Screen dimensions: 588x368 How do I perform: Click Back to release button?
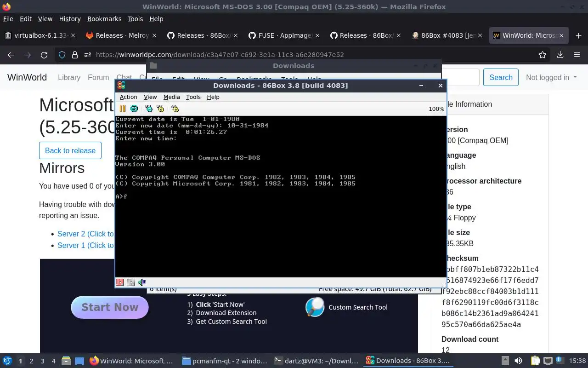coord(70,150)
